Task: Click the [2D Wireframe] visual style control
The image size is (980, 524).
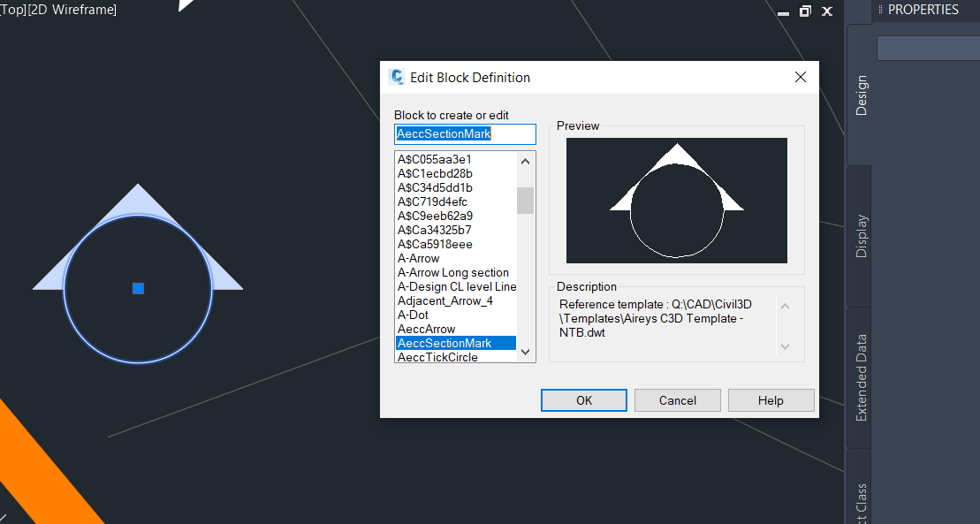Action: click(72, 10)
